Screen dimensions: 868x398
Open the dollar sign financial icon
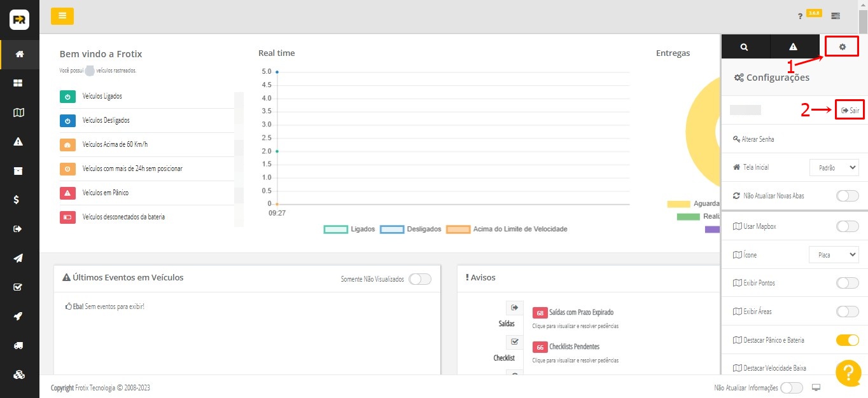point(19,200)
